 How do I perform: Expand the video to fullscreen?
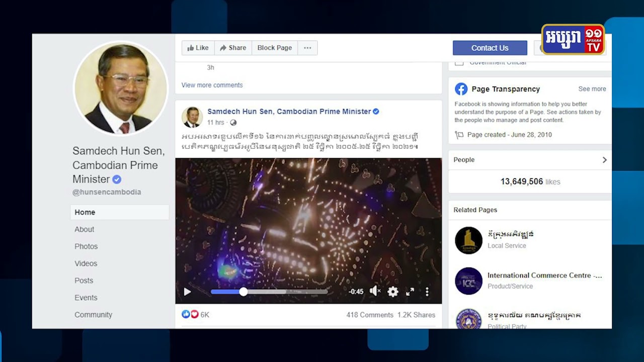[x=410, y=292]
